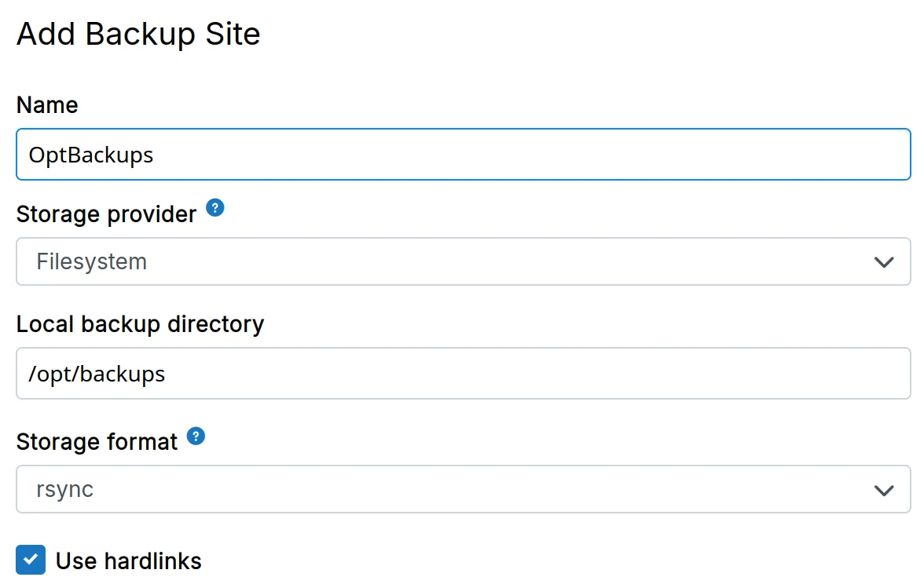The width and height of the screenshot is (924, 588).
Task: Click empty right area of backup directory field
Action: tap(707, 374)
